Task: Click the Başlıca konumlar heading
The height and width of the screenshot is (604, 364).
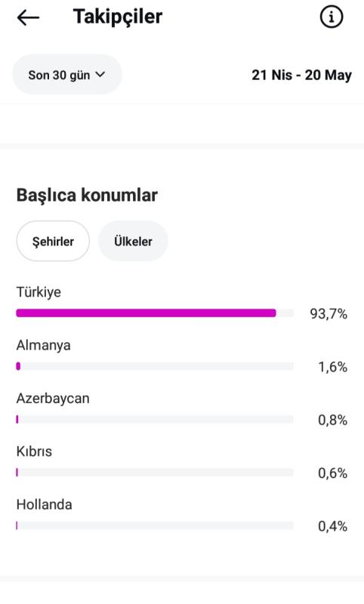Action: coord(87,195)
